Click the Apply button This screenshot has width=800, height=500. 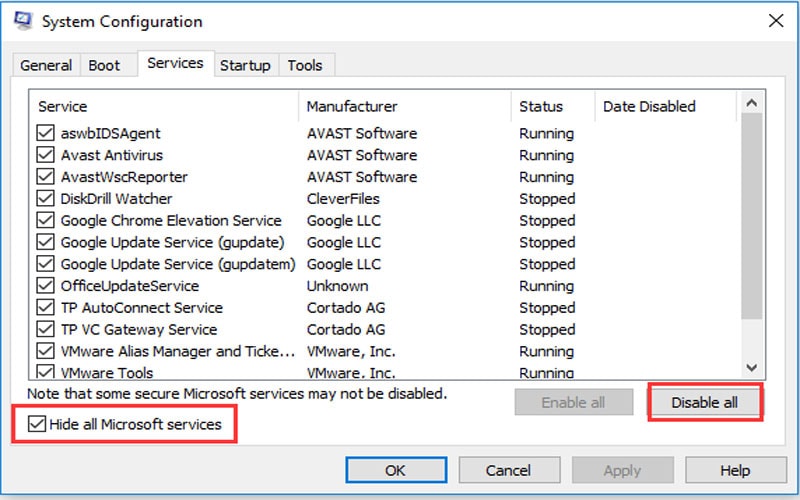tap(622, 470)
